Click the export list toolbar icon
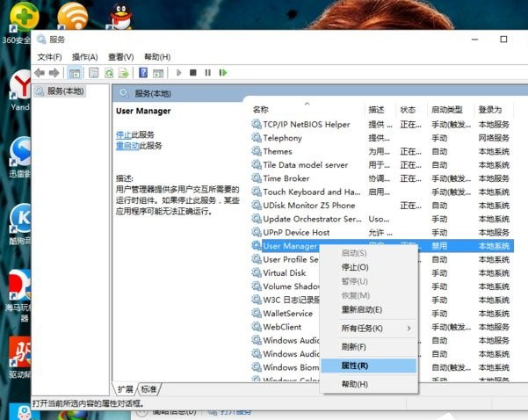 pyautogui.click(x=126, y=73)
